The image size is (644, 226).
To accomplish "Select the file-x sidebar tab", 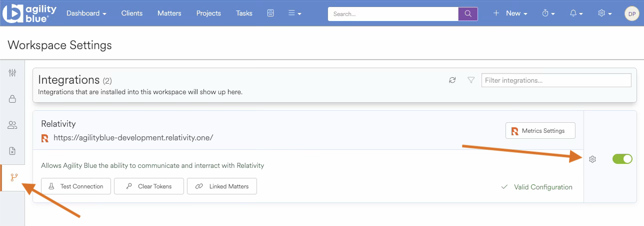I will 12,151.
